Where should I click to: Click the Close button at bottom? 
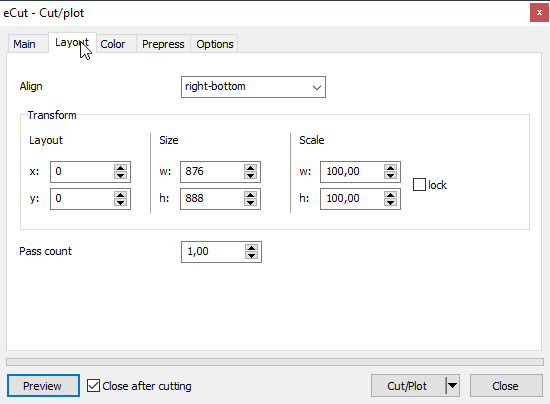click(506, 386)
